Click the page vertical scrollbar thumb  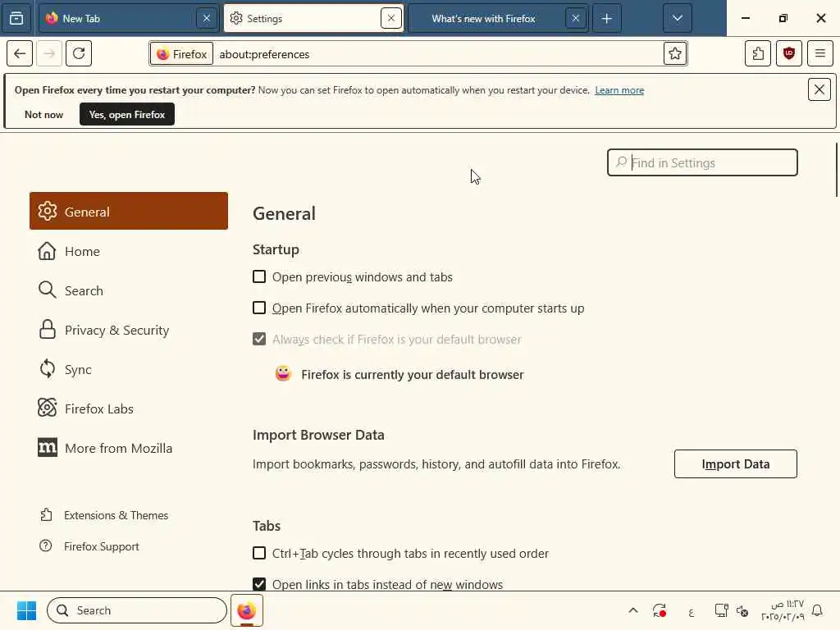(837, 170)
